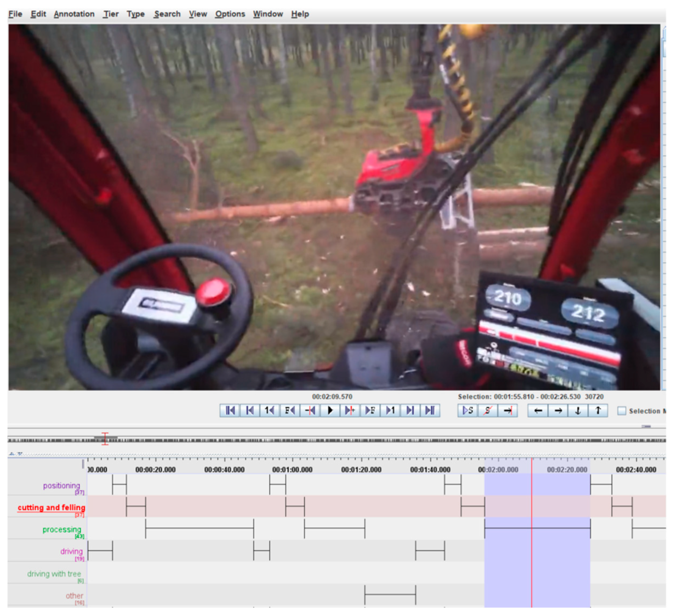
Task: Go back one pixel with 1 button
Action: tap(270, 410)
